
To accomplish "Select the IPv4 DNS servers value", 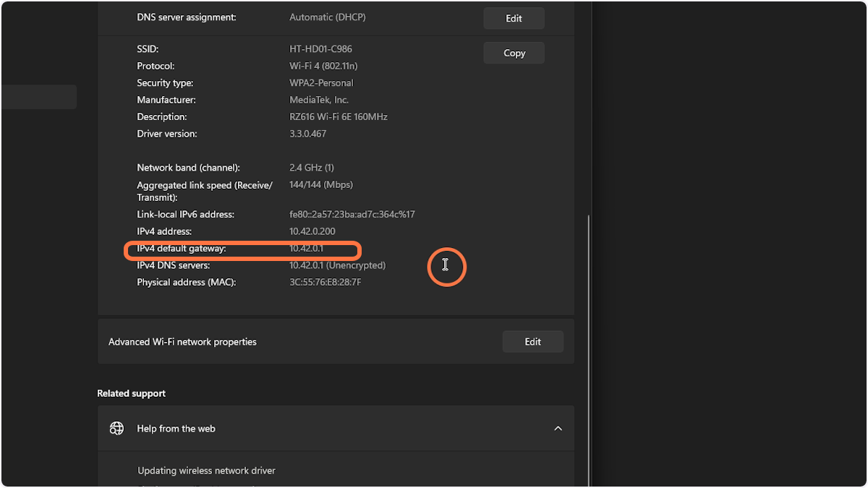I will (338, 265).
